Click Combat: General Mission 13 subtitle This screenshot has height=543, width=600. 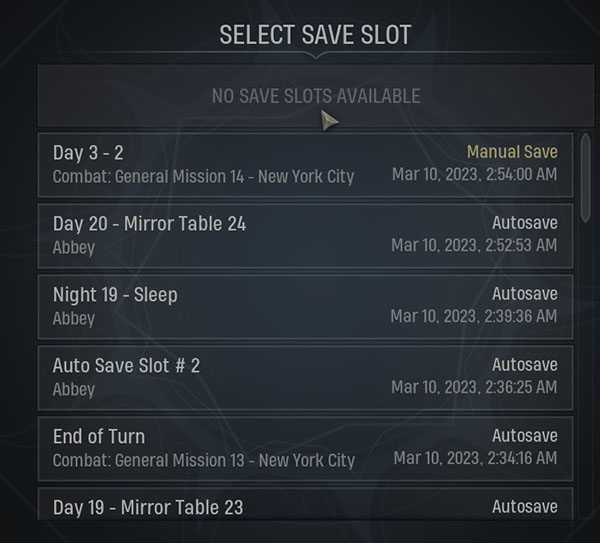click(x=204, y=460)
